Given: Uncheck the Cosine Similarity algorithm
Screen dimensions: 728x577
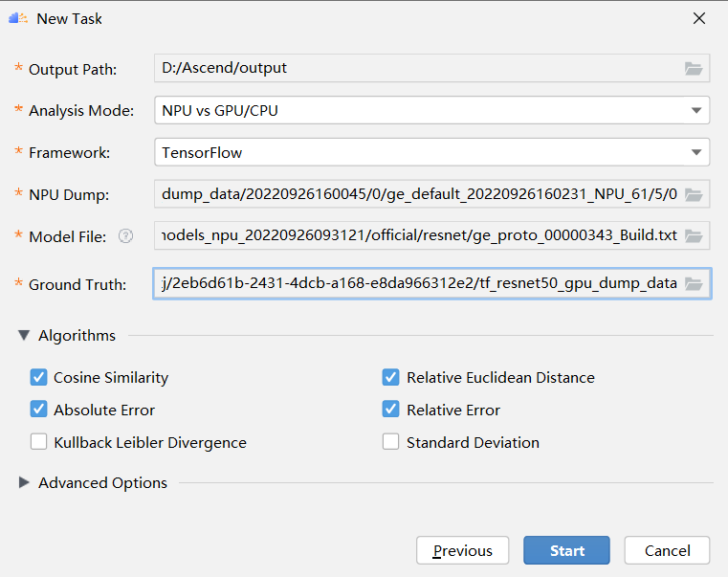Looking at the screenshot, I should pyautogui.click(x=38, y=377).
